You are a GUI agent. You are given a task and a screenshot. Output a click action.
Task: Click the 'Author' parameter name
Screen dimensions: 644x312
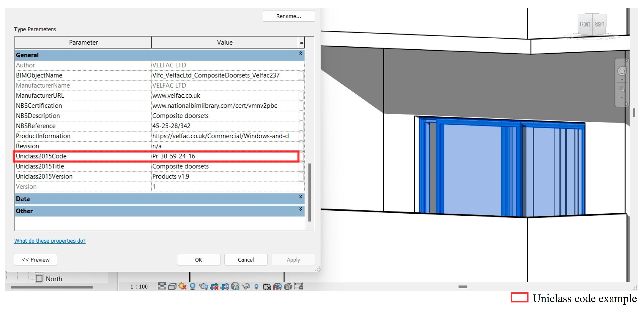[25, 65]
